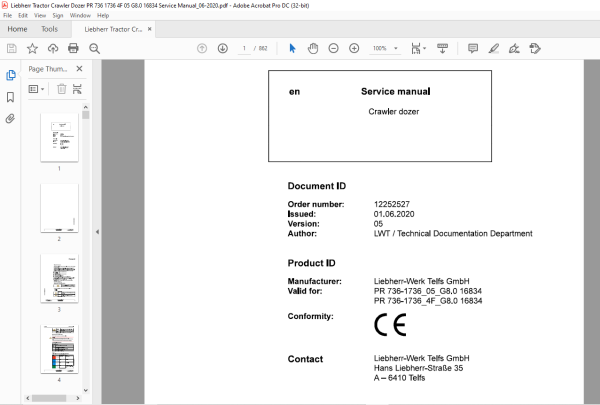Click thumbnails horizontal scroll left arrow
This screenshot has height=405, width=600.
[x=28, y=398]
